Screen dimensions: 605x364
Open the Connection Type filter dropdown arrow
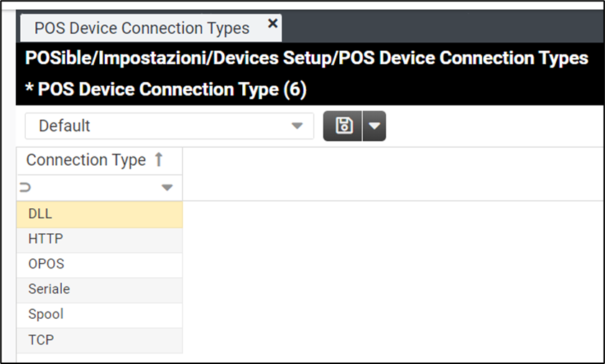tap(167, 188)
